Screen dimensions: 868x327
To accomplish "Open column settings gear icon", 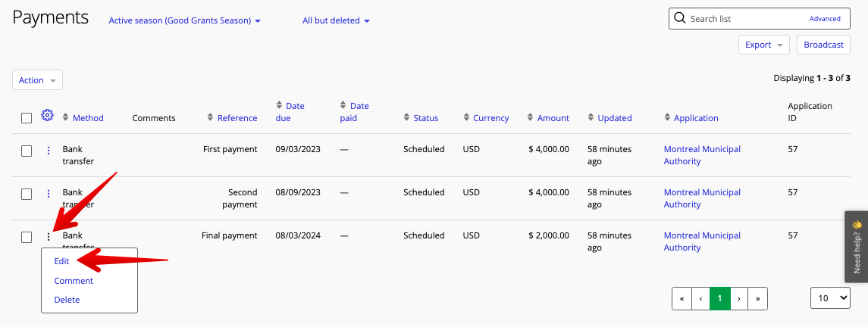I will tap(47, 116).
